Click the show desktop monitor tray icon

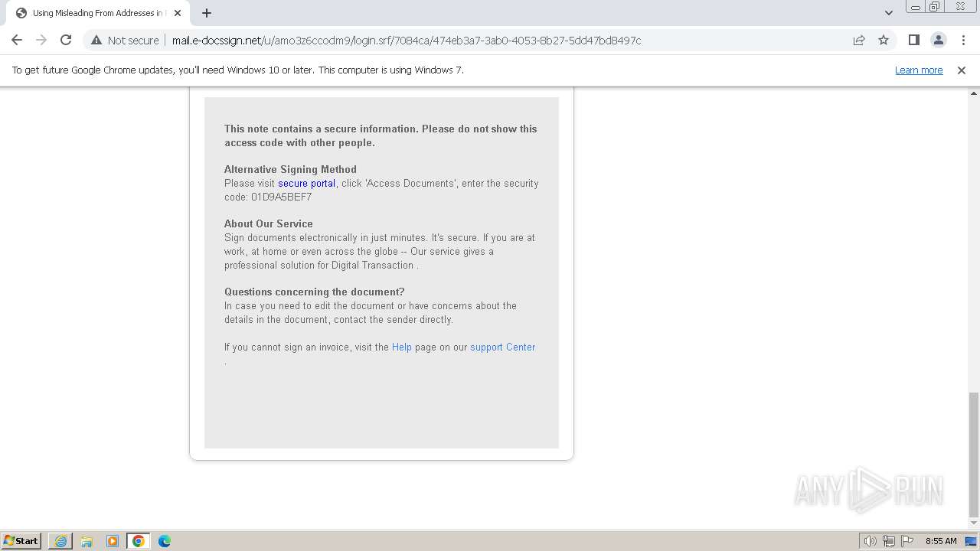click(x=971, y=541)
